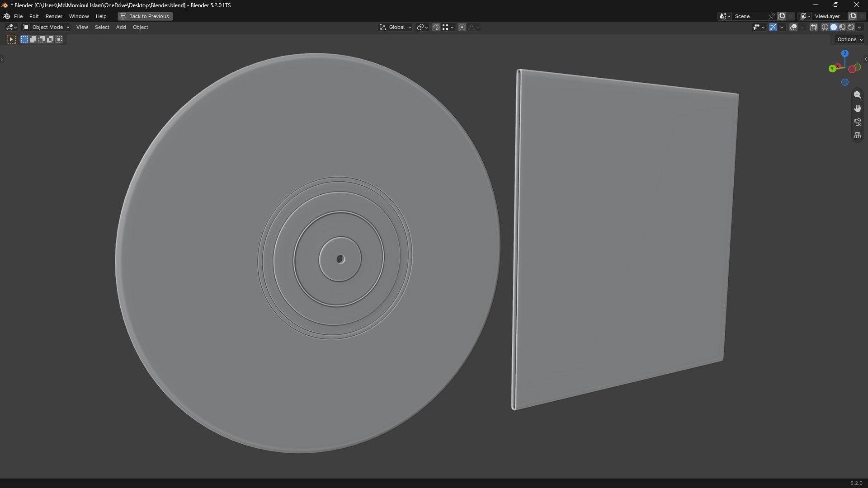Switch to Material Preview shading

(842, 28)
